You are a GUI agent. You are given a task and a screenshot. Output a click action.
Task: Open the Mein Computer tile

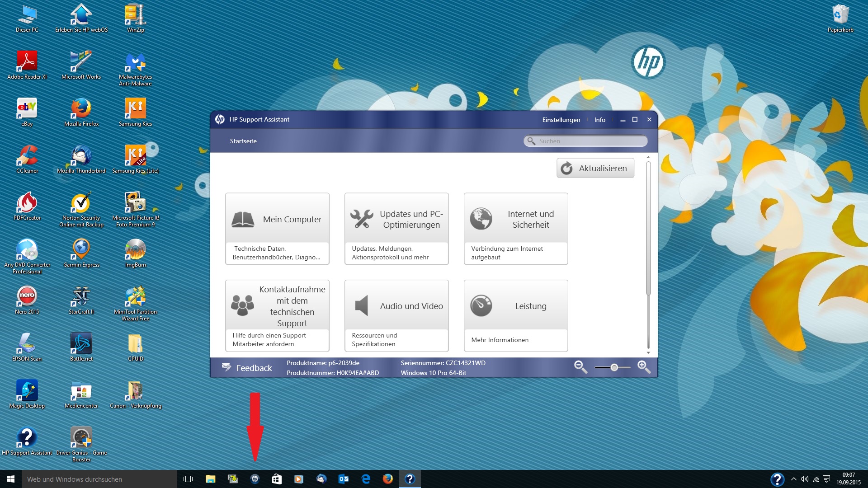click(x=277, y=229)
